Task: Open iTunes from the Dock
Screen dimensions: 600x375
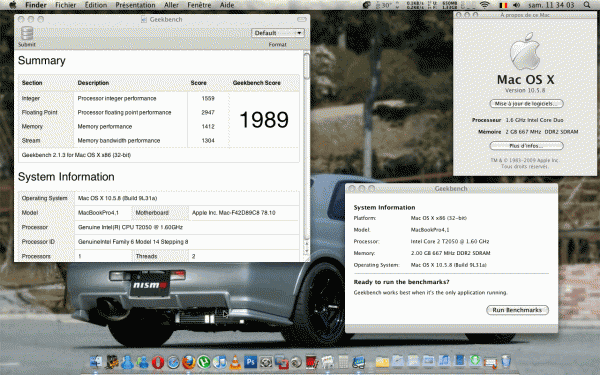Action: pos(219,362)
